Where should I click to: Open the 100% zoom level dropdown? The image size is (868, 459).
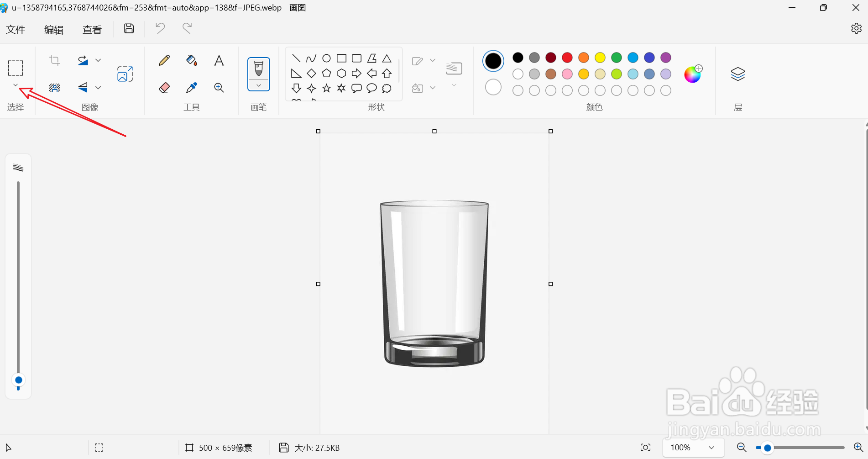click(x=693, y=448)
